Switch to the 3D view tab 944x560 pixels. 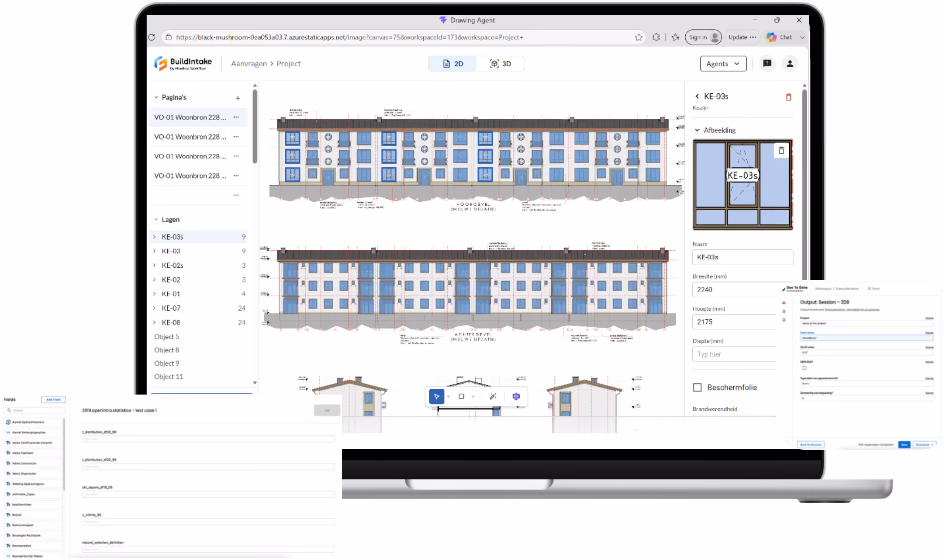click(500, 64)
